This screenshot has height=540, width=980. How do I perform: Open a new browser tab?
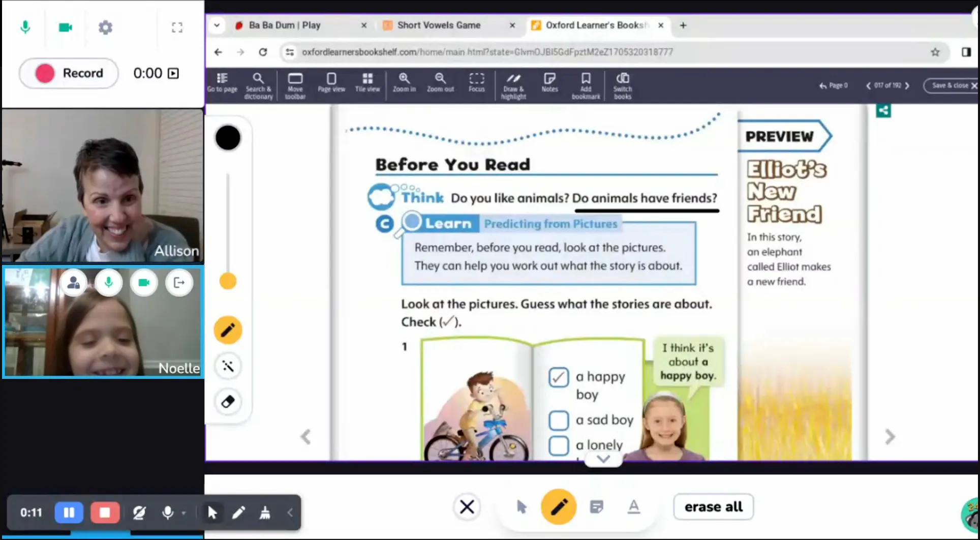tap(683, 25)
